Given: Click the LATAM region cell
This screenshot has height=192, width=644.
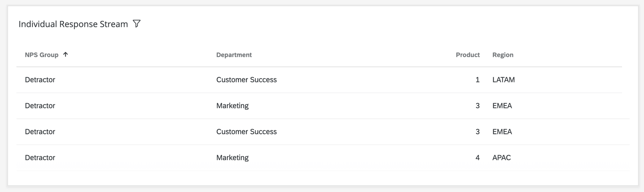Looking at the screenshot, I should [x=503, y=80].
